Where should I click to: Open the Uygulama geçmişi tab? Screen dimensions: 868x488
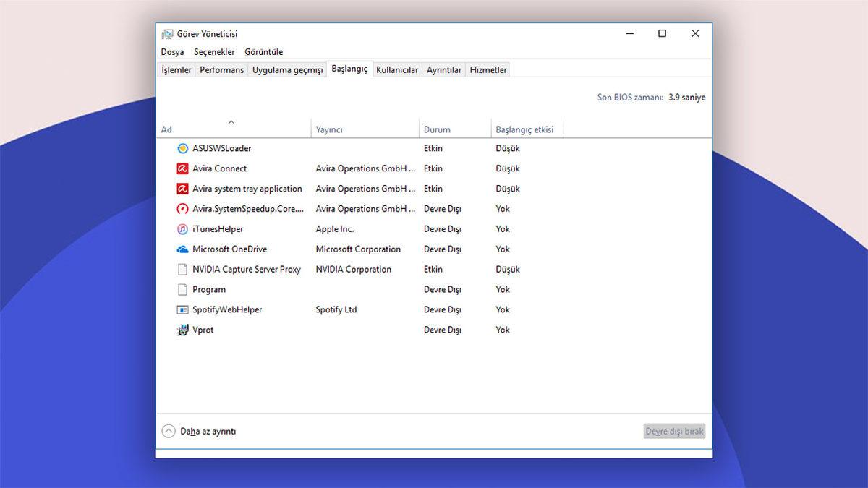(287, 70)
